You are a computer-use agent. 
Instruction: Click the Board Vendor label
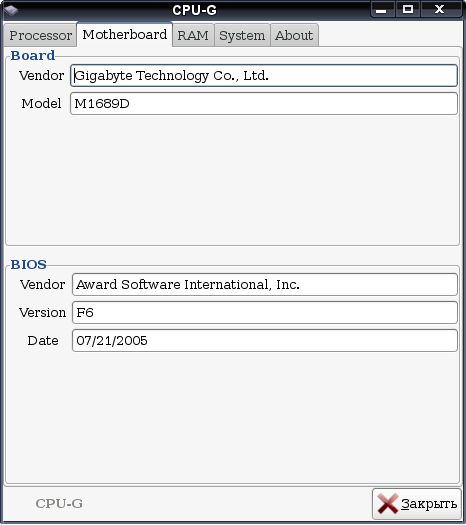pos(42,76)
